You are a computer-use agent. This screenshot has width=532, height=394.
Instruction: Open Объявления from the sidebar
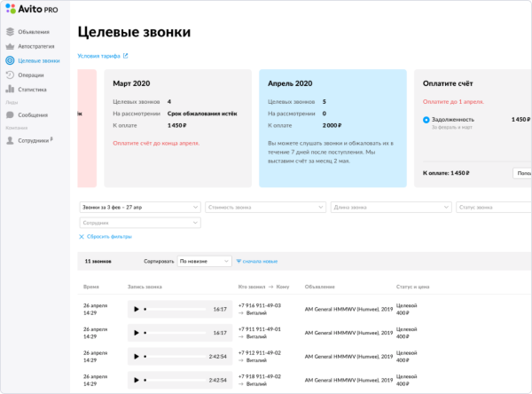[34, 32]
